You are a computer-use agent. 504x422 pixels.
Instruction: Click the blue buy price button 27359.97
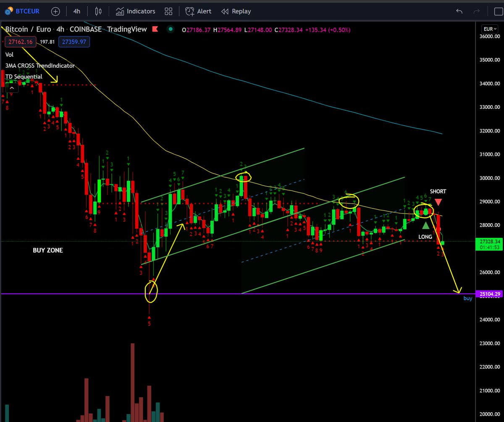(x=74, y=42)
